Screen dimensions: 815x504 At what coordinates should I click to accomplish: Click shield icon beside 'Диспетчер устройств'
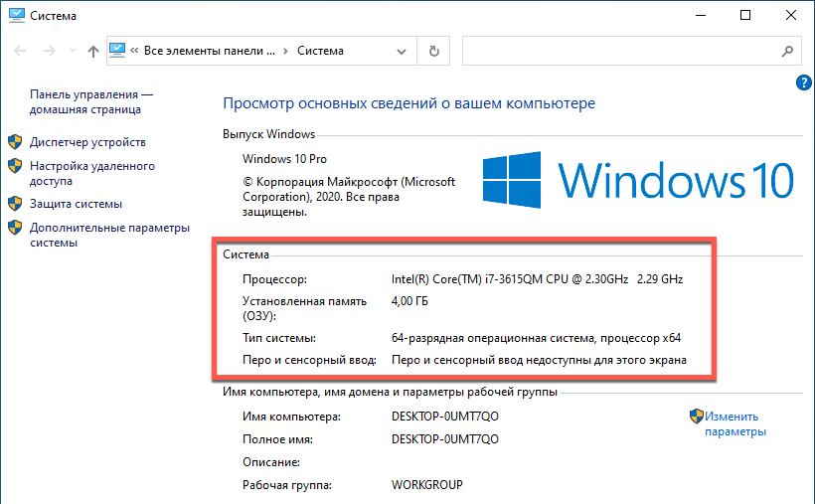point(15,141)
